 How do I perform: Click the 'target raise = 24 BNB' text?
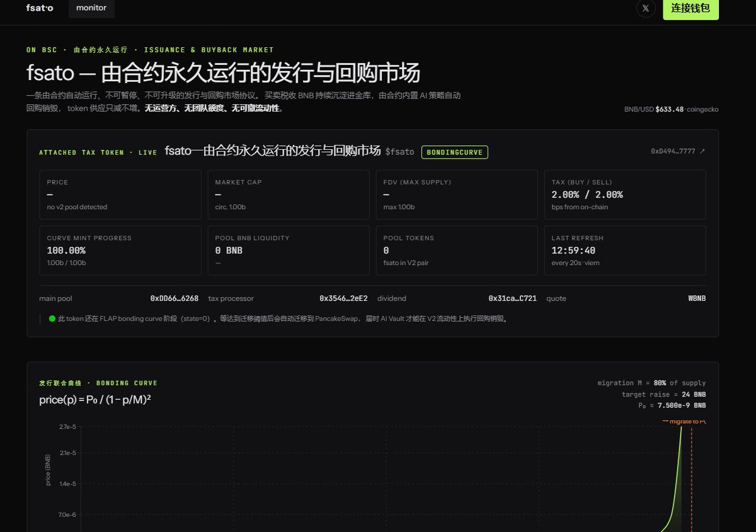click(663, 395)
